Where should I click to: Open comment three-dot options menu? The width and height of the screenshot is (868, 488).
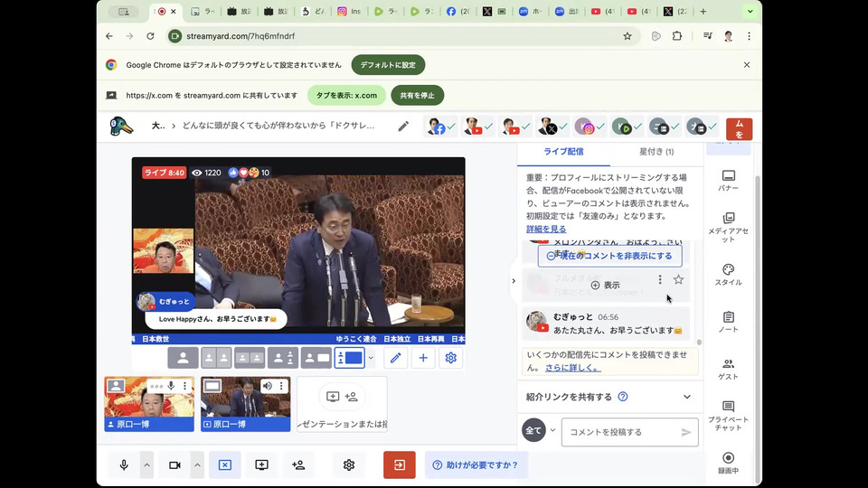[x=660, y=280]
